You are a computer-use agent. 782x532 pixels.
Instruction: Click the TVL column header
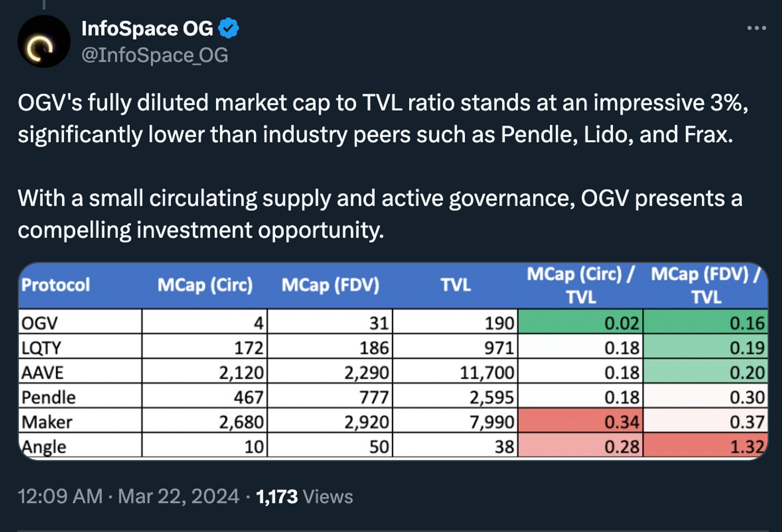coord(456,285)
